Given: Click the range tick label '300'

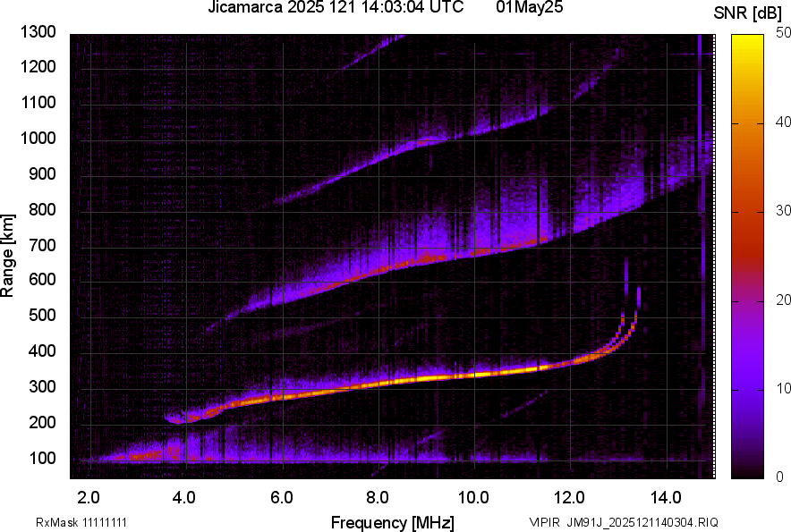Looking at the screenshot, I should click(42, 387).
